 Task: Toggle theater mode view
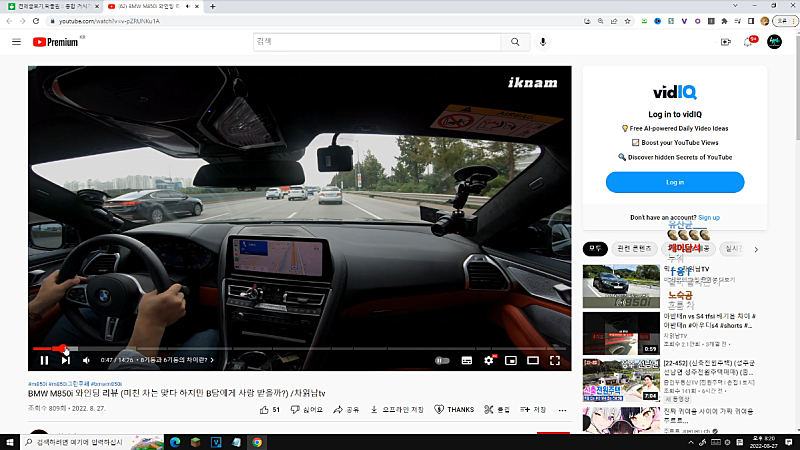tap(533, 360)
